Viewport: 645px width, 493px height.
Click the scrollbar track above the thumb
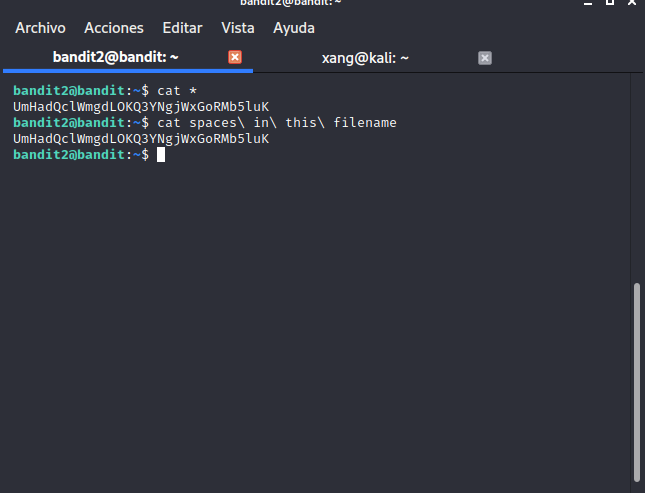[637, 178]
